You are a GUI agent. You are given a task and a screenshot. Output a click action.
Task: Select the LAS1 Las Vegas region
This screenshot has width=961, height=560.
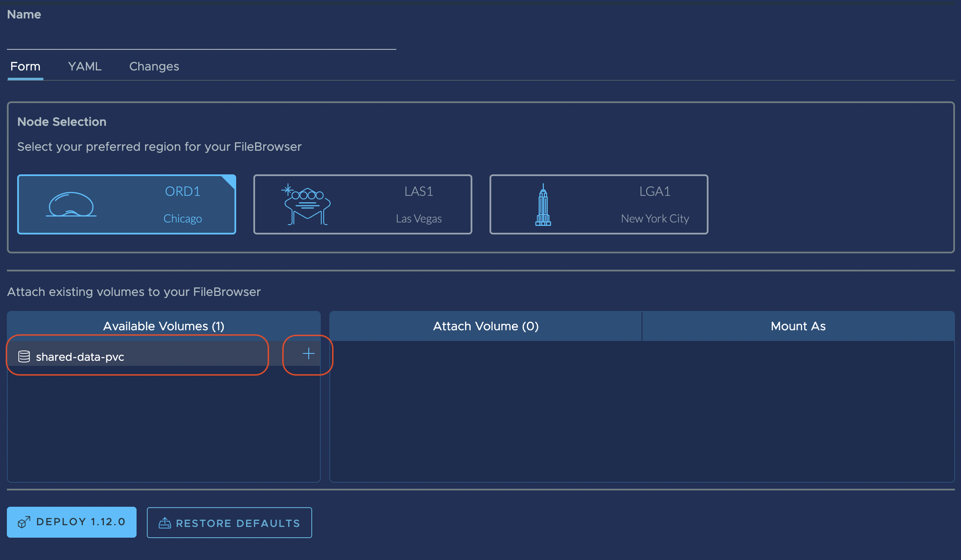(363, 204)
